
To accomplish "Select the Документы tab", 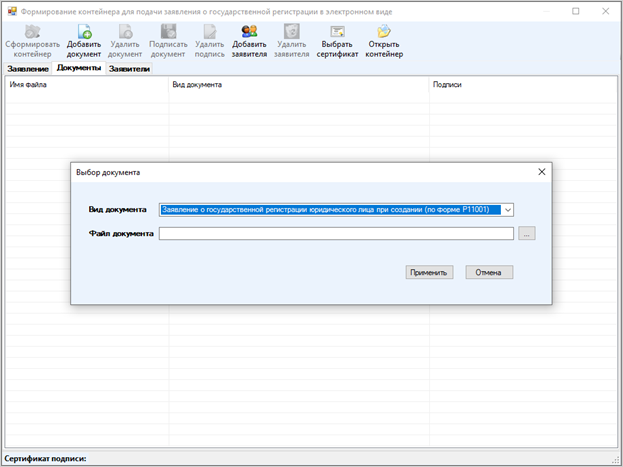I will [x=79, y=68].
